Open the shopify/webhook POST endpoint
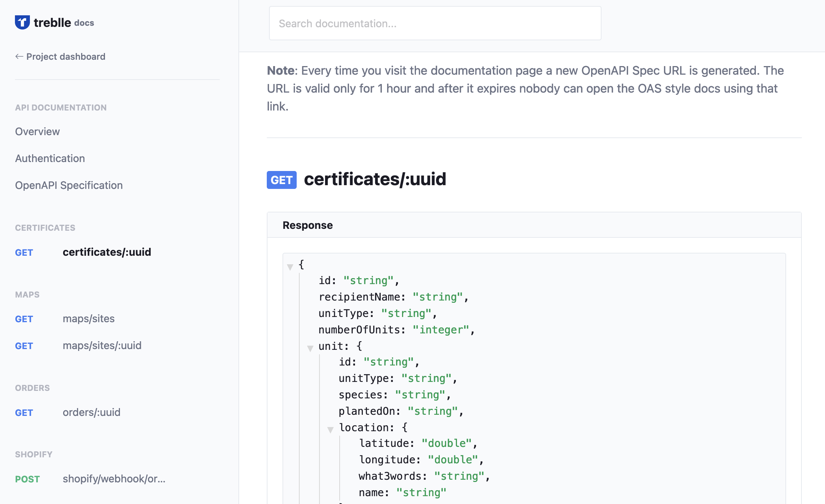This screenshot has height=504, width=825. coord(114,479)
